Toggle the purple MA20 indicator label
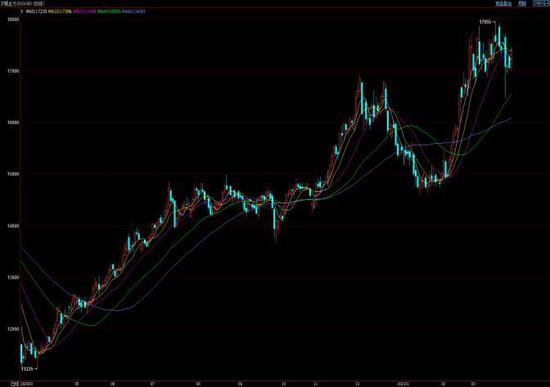 (x=84, y=12)
